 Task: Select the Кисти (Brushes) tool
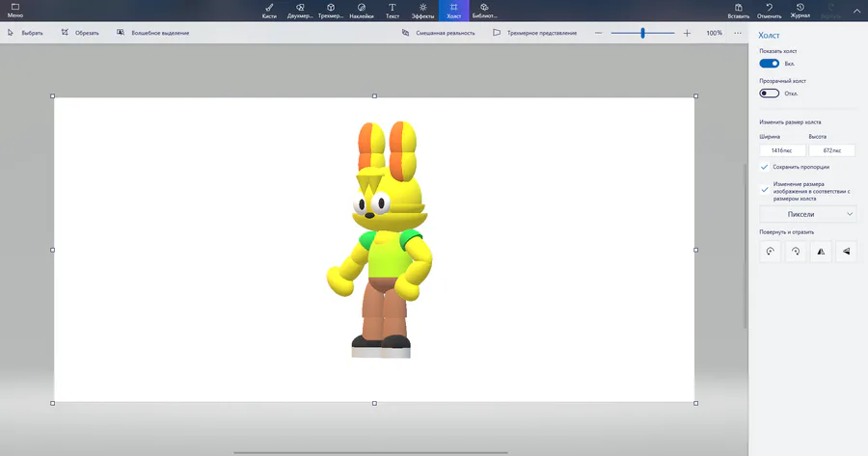click(x=269, y=11)
